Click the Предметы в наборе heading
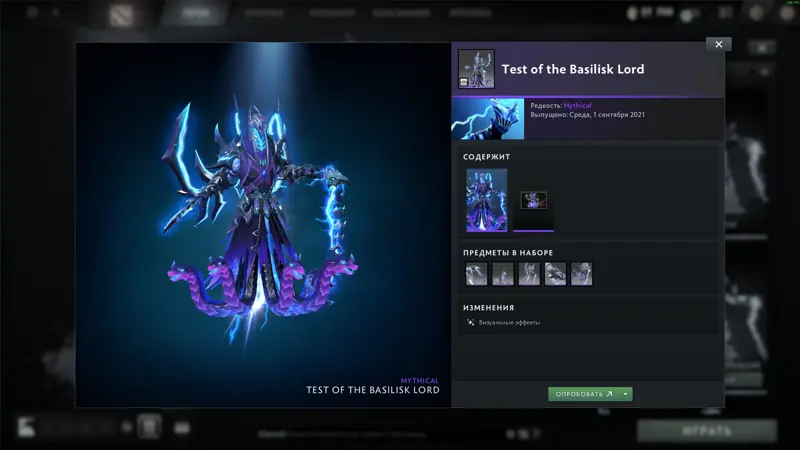The height and width of the screenshot is (450, 800). click(508, 253)
